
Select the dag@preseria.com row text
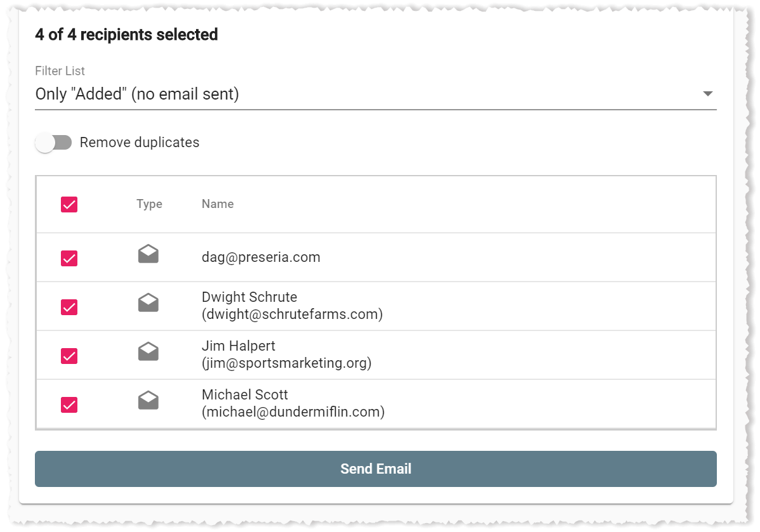pos(261,257)
